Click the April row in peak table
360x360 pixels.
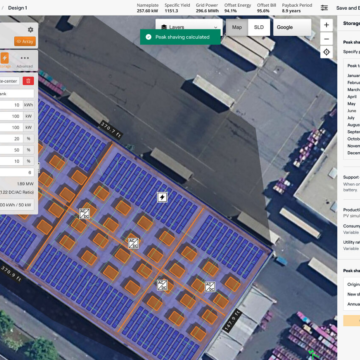[352, 97]
